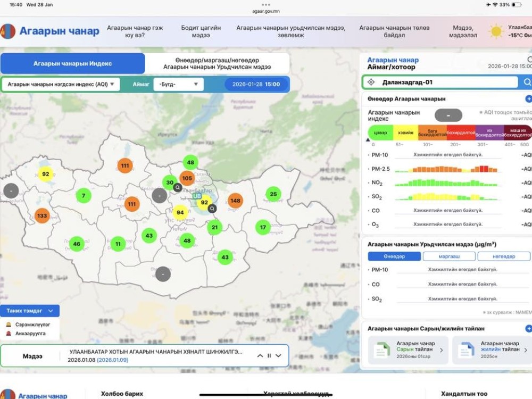The height and width of the screenshot is (399, 532).
Task: Click the Агаарын чанар site logo
Action: pyautogui.click(x=51, y=31)
